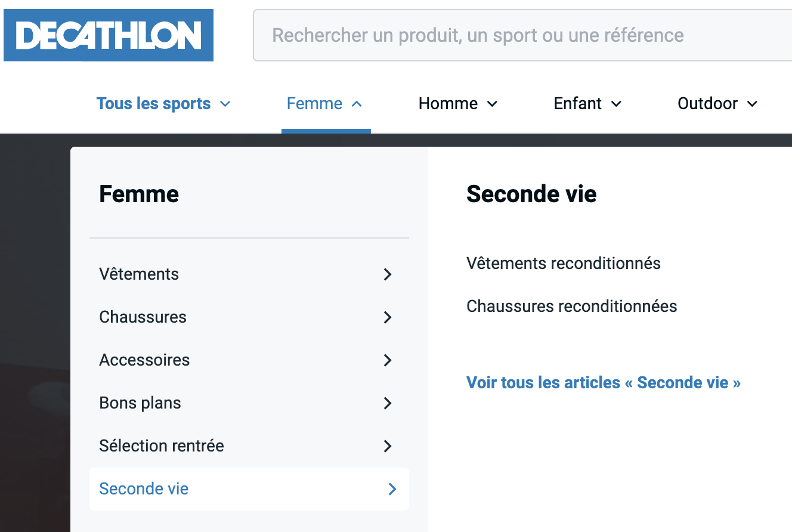Expand the Outdoor navigation menu

(x=717, y=104)
